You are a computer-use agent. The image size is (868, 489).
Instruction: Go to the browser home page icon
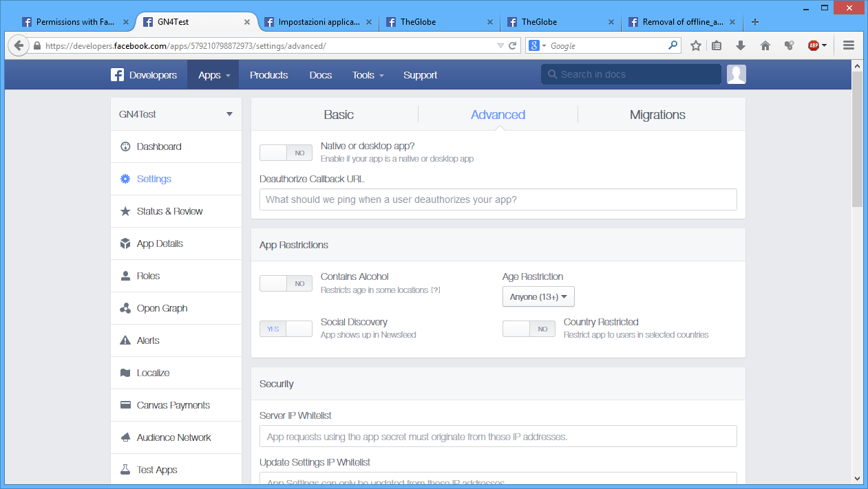tap(765, 45)
